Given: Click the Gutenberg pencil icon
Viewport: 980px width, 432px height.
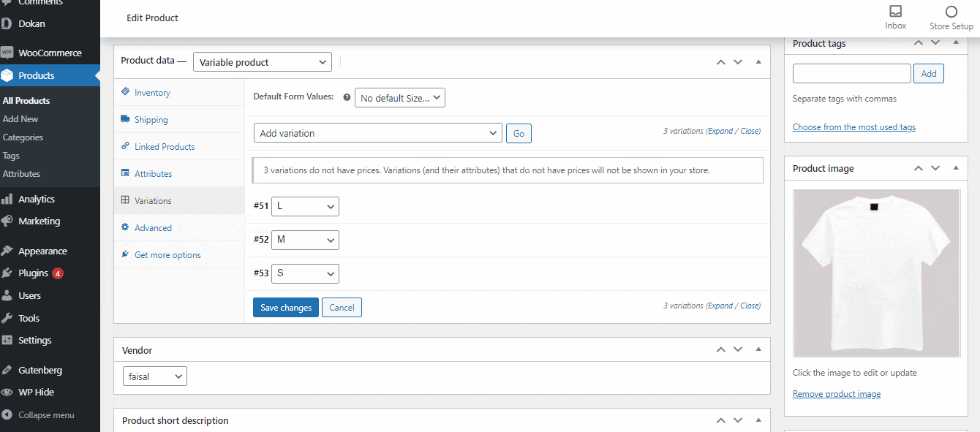Looking at the screenshot, I should point(7,370).
